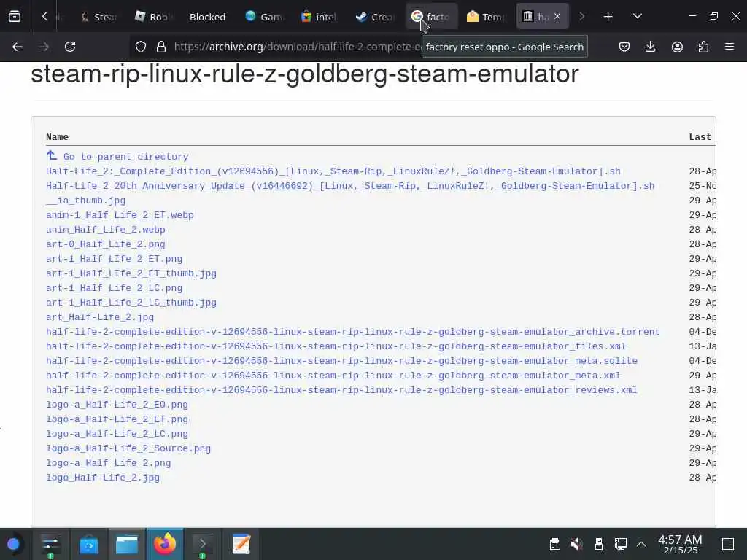Switch to the intel tab

coord(320,17)
